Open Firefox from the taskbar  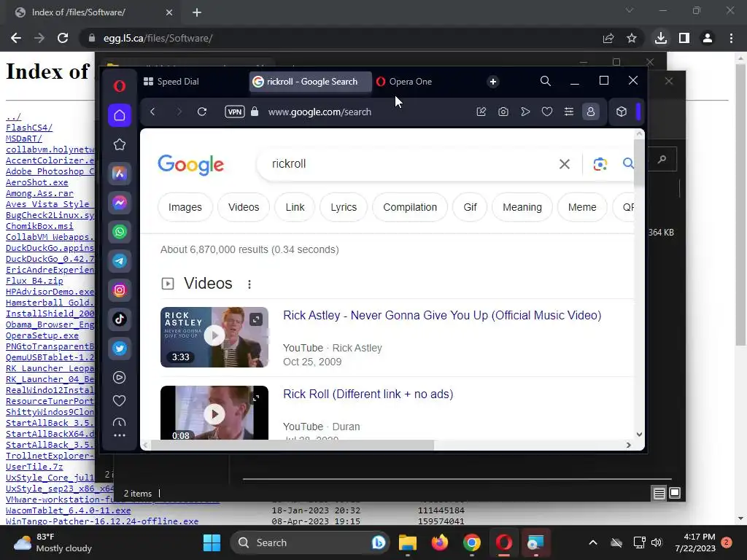tap(439, 542)
